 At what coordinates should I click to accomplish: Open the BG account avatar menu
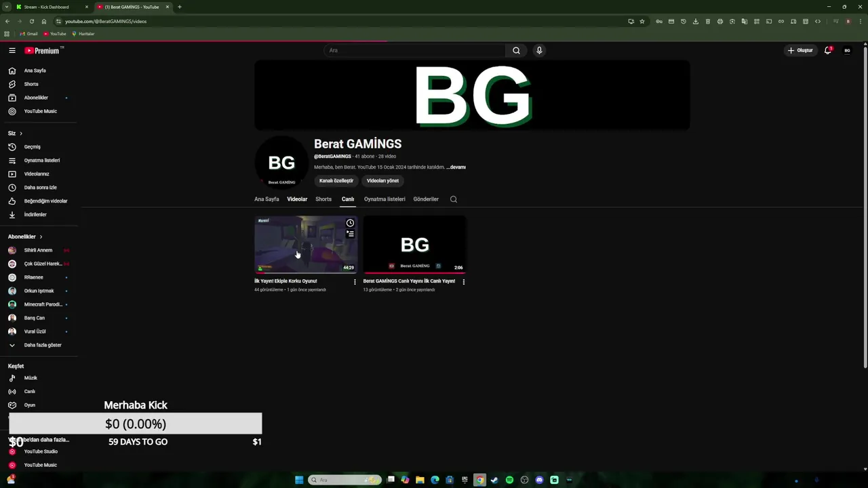click(847, 50)
